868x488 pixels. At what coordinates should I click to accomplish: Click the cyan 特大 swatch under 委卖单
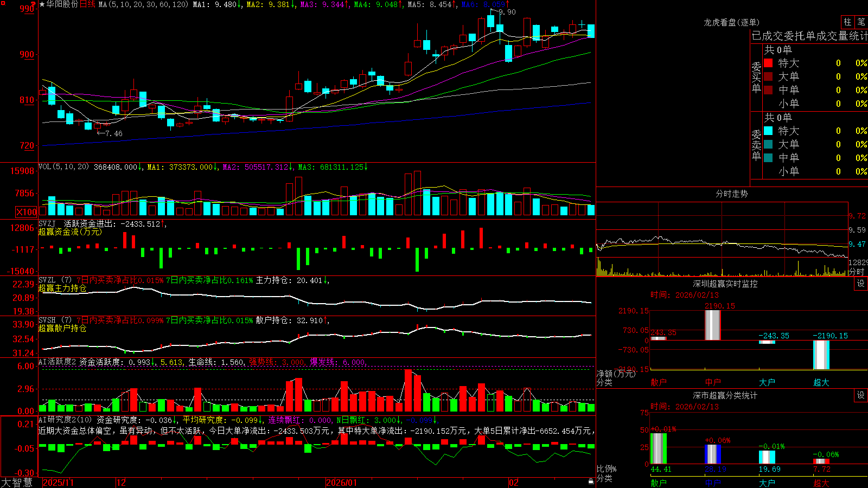point(768,131)
